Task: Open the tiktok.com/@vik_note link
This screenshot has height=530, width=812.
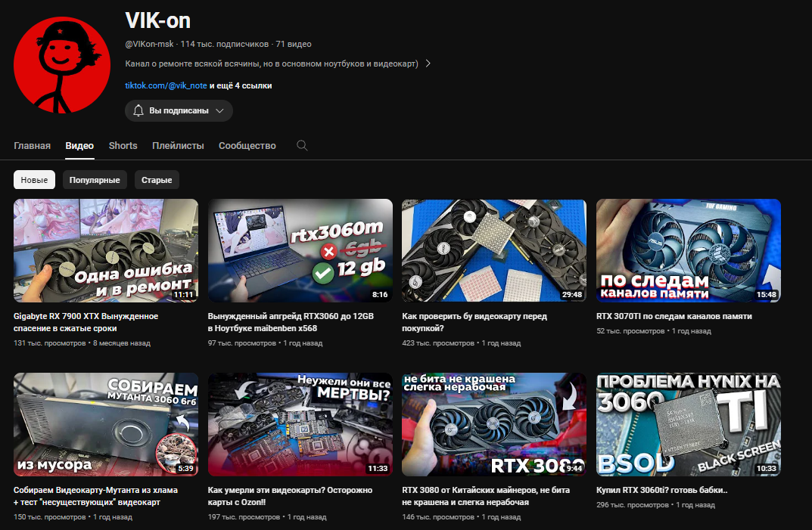Action: [x=166, y=85]
